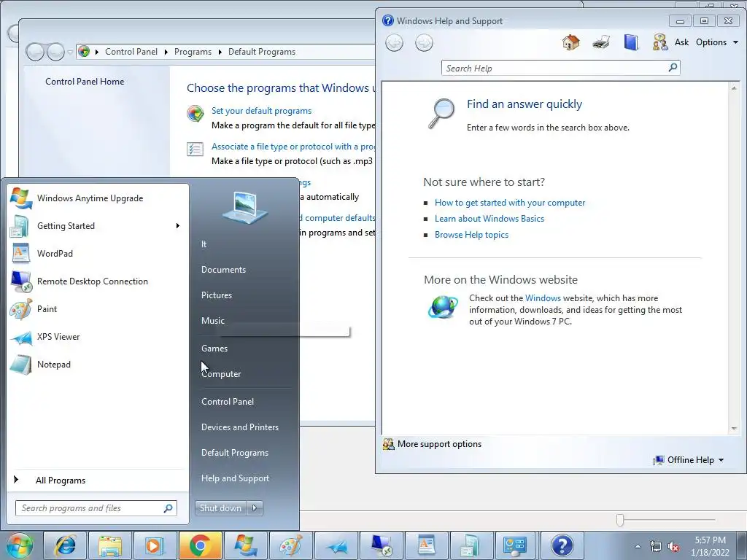Screen dimensions: 747x560
Task: Open Windows Explorer from taskbar
Action: (x=110, y=545)
